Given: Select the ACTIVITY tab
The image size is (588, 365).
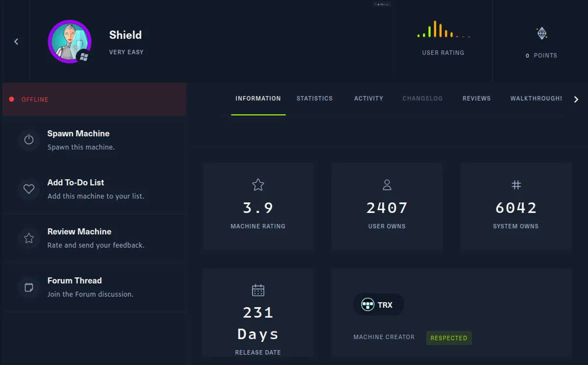Looking at the screenshot, I should (x=368, y=98).
